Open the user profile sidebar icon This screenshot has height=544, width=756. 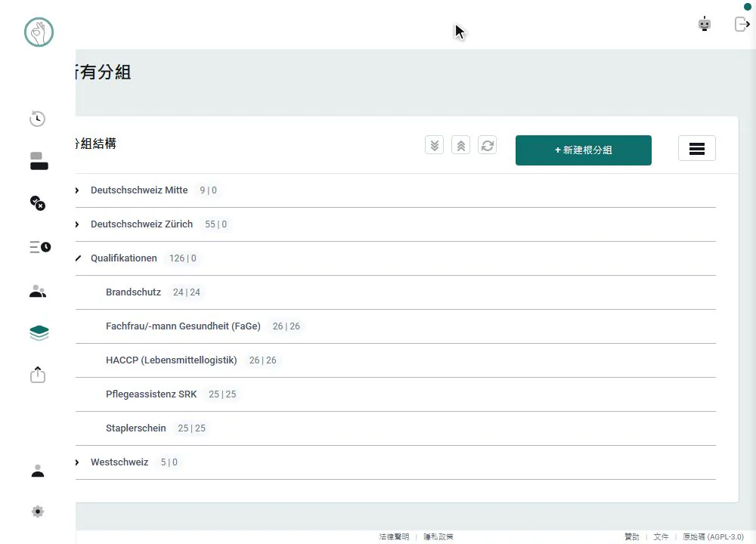[x=38, y=471]
